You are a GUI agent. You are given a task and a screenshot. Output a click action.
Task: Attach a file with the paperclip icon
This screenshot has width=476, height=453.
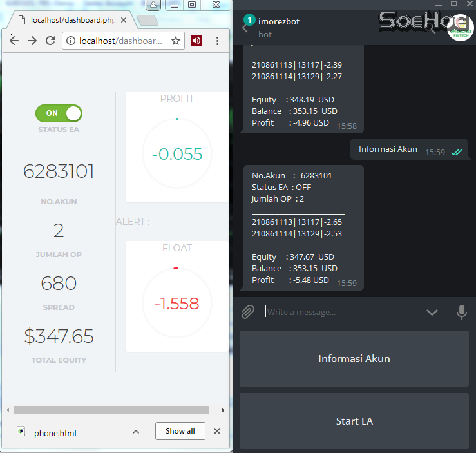click(x=248, y=313)
